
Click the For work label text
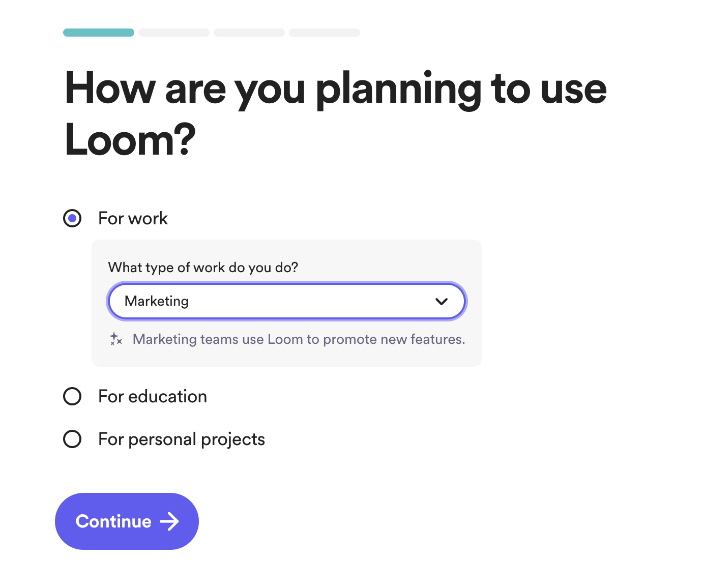point(133,218)
